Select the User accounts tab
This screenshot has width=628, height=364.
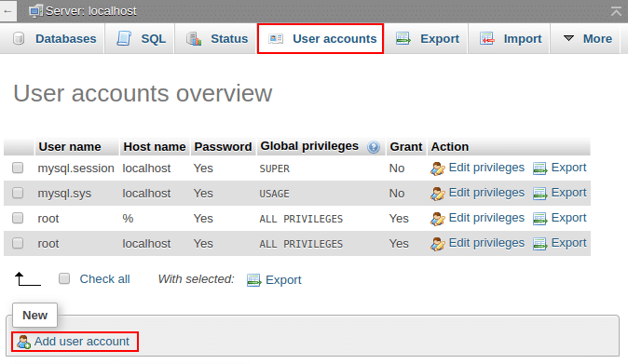334,39
